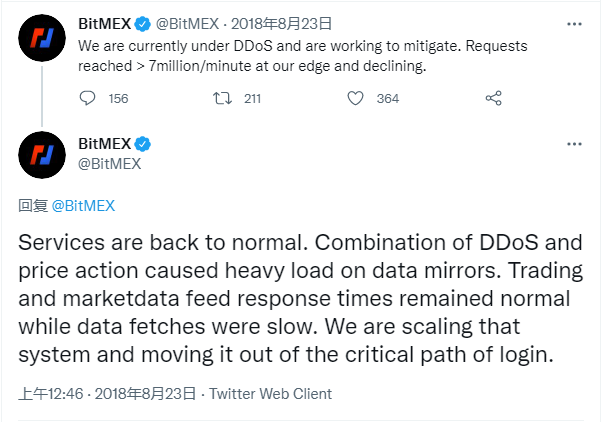Open BitMEX name in second tweet
Image resolution: width=602 pixels, height=422 pixels.
point(103,144)
